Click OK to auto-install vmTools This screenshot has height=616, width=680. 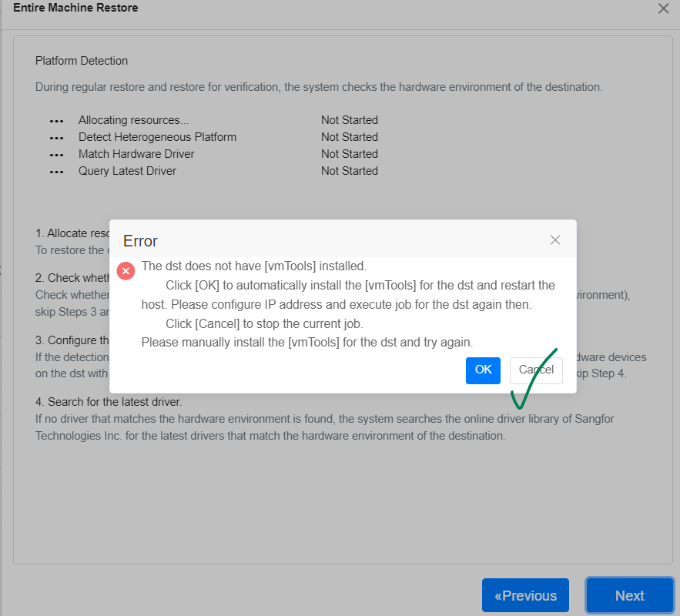[x=483, y=370]
